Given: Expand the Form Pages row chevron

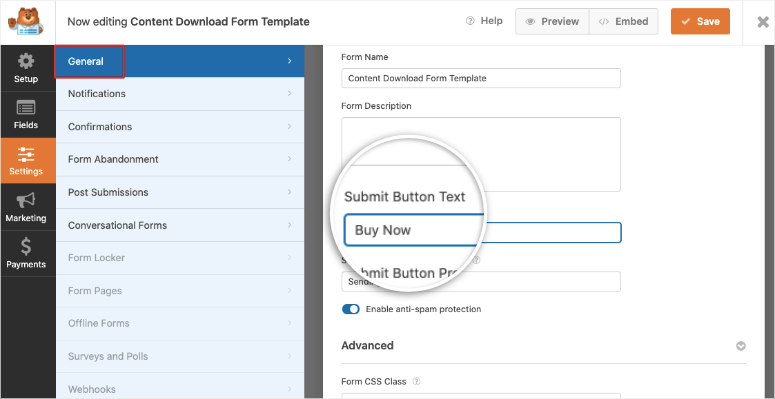Looking at the screenshot, I should click(290, 291).
